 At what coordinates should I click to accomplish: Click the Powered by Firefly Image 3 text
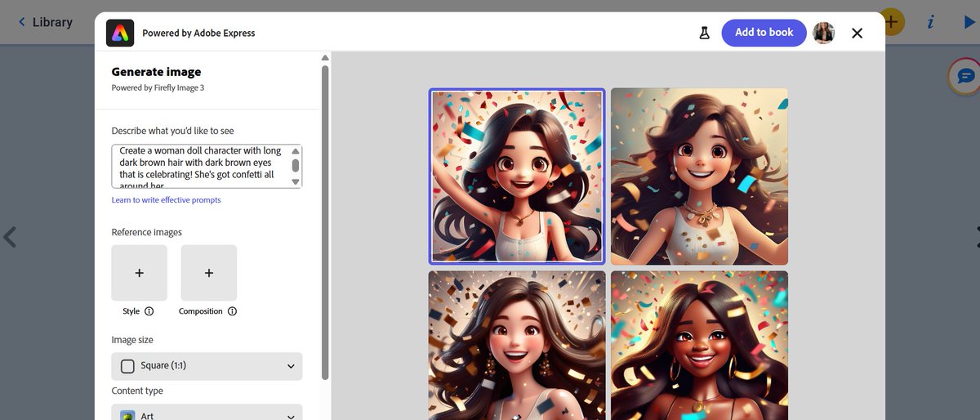coord(158,87)
